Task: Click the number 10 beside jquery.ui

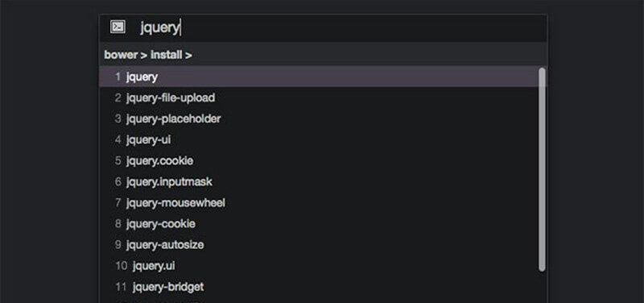Action: tap(122, 266)
